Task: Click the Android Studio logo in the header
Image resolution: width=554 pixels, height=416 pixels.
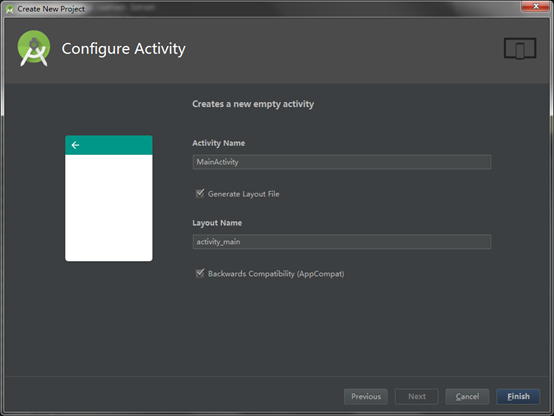Action: [x=34, y=48]
